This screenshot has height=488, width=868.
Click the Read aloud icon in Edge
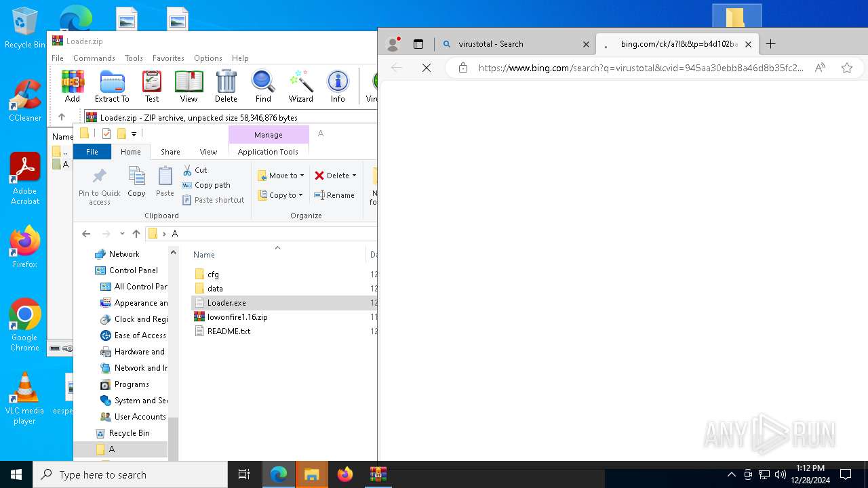pyautogui.click(x=820, y=68)
